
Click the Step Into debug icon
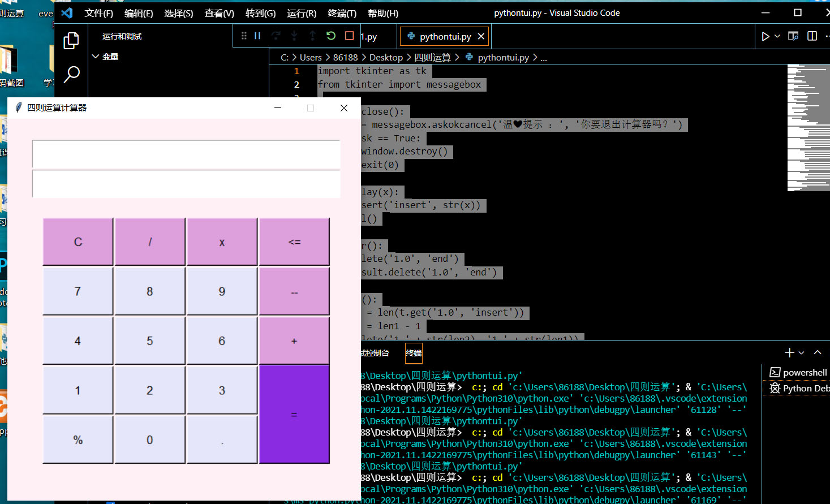pos(294,36)
